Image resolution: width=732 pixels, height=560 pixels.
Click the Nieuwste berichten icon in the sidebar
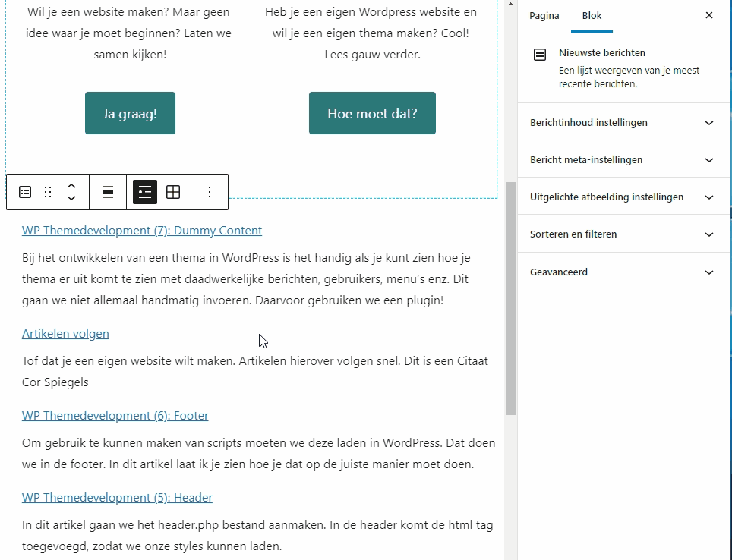[540, 55]
